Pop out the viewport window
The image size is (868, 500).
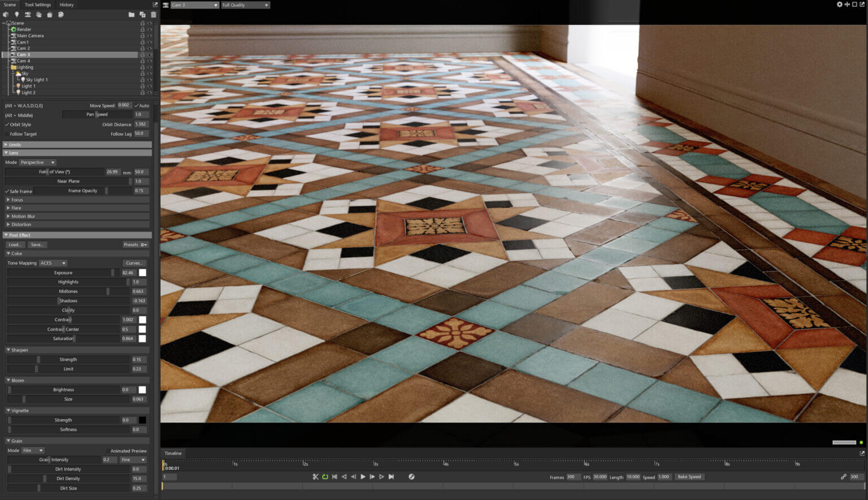862,5
